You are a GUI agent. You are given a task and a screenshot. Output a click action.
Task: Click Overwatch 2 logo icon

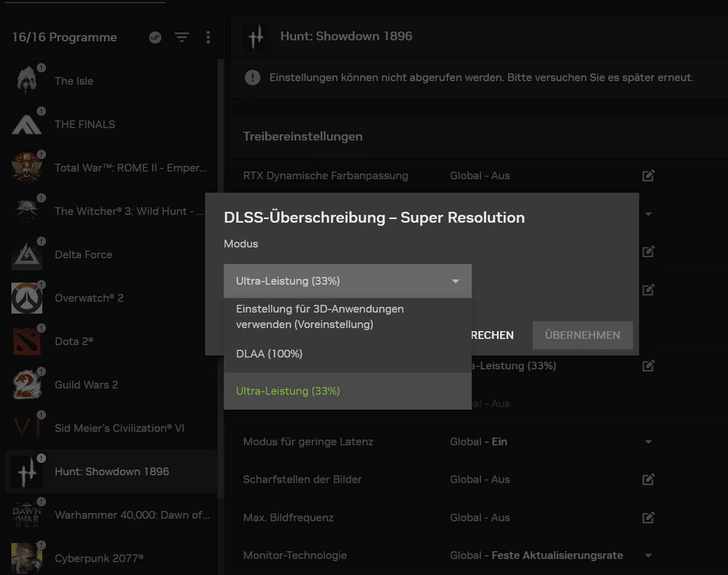pos(27,298)
